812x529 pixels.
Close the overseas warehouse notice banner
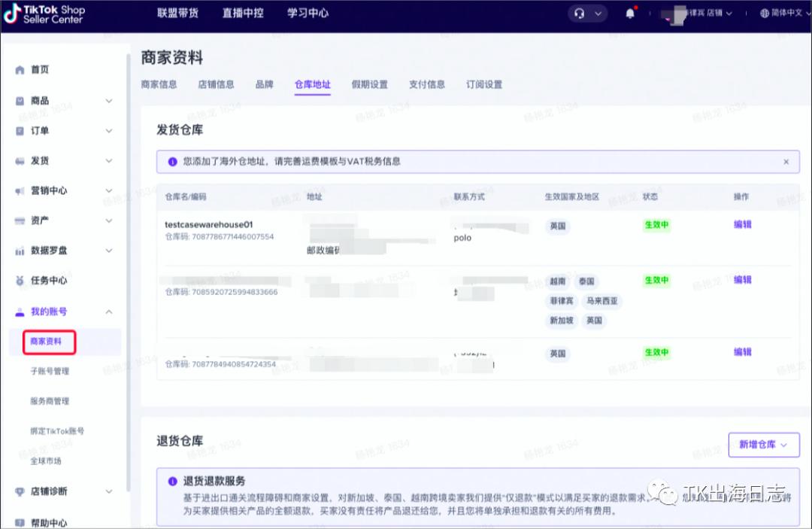pyautogui.click(x=786, y=162)
